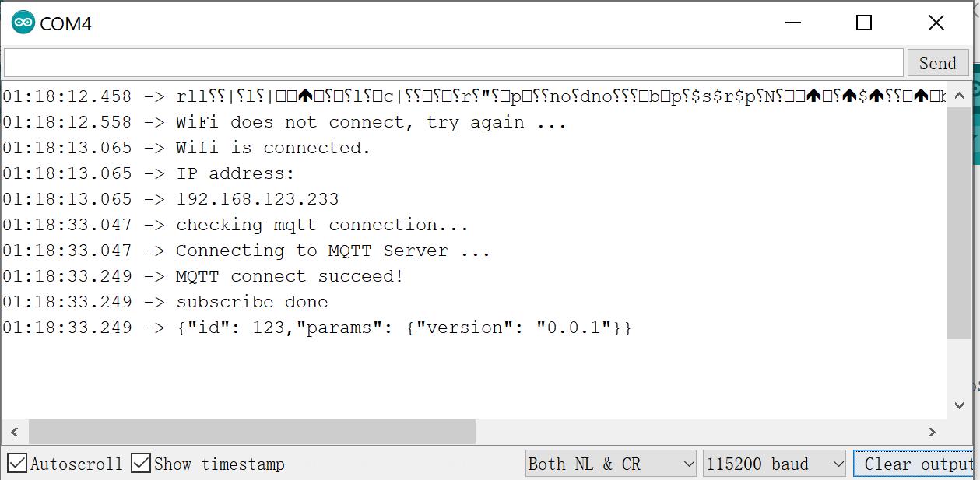
Task: Click the minimize button of the COM4 window
Action: pyautogui.click(x=792, y=23)
